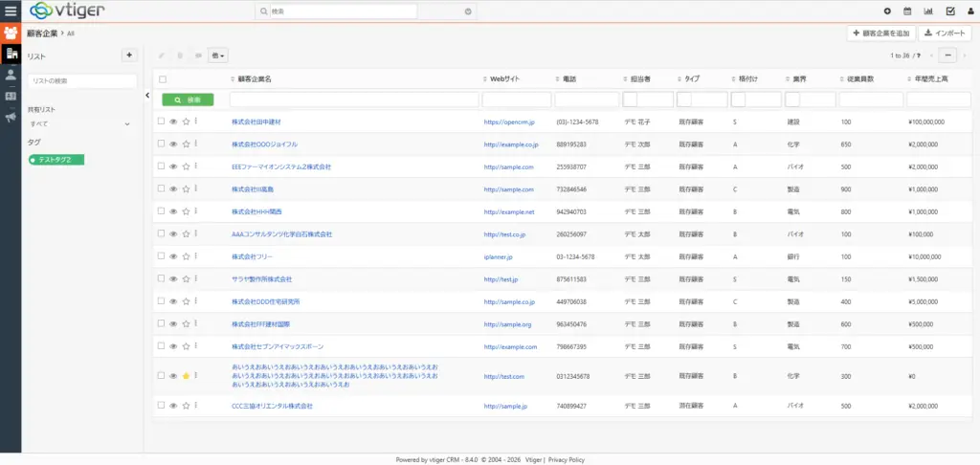Tick the select-all checkbox in table header

[x=163, y=78]
